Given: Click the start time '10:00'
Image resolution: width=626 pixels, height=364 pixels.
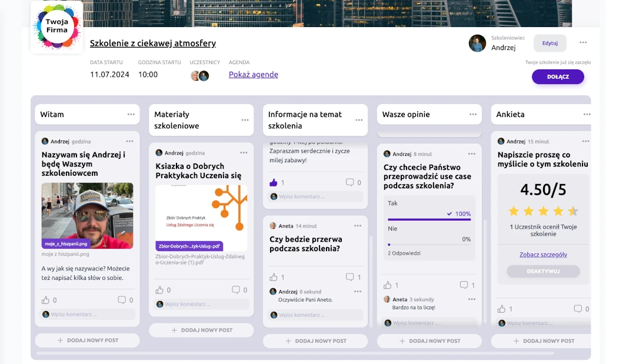Looking at the screenshot, I should pyautogui.click(x=148, y=75).
